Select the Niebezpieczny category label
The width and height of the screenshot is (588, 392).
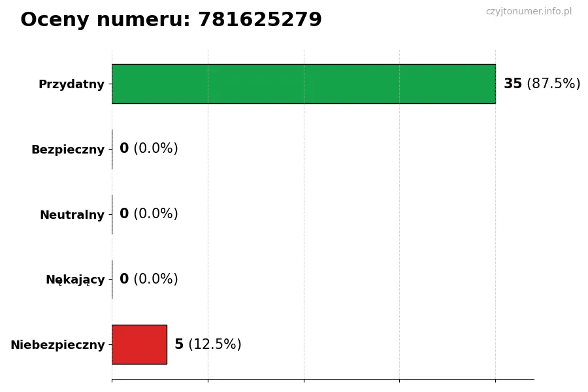[x=57, y=345]
